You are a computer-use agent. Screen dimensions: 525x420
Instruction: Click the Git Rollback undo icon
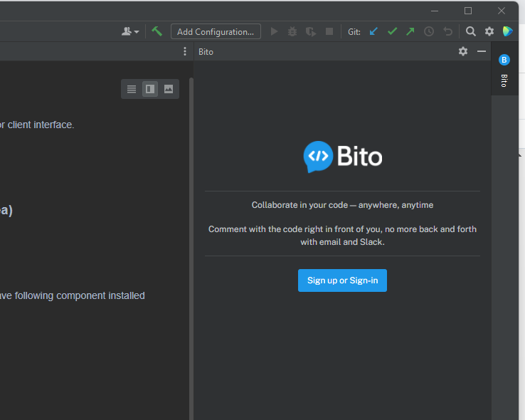(447, 31)
